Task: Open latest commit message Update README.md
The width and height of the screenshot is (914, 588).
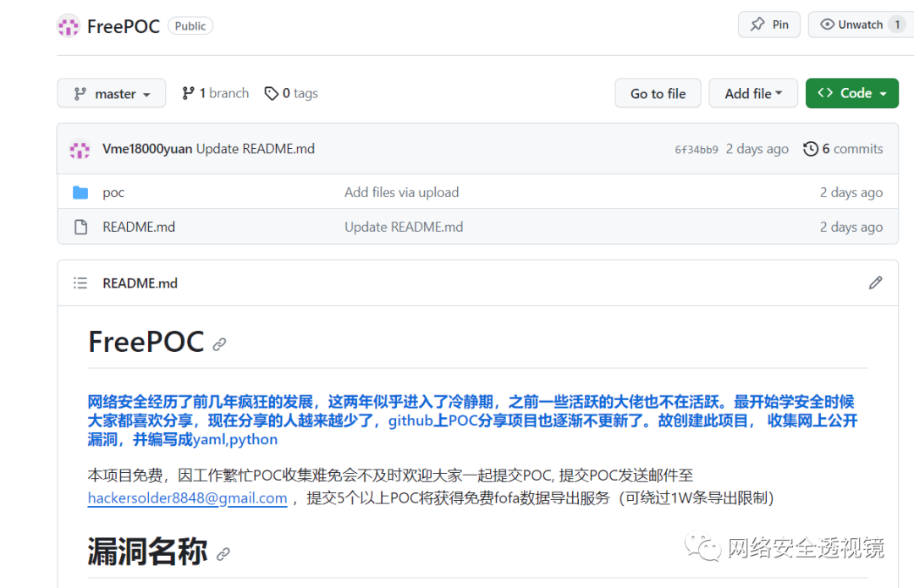Action: click(x=256, y=149)
